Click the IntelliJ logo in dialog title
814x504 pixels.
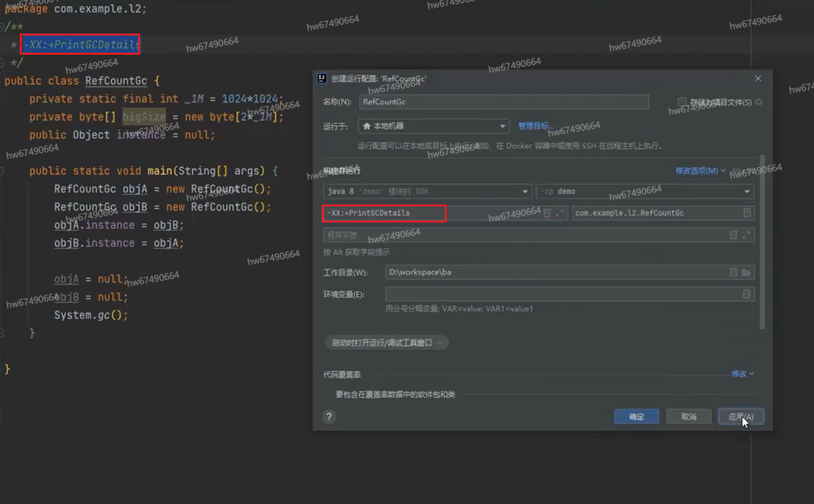322,78
